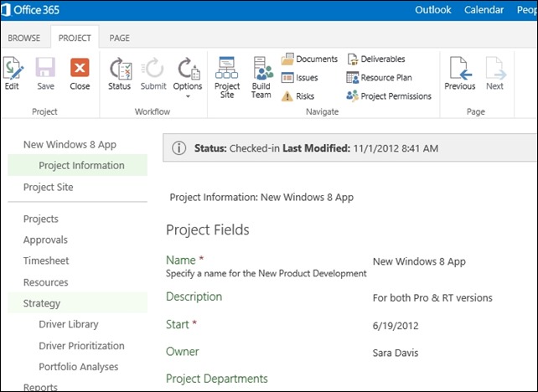The width and height of the screenshot is (538, 392).
Task: Open Risks with the warning icon
Action: 298,96
